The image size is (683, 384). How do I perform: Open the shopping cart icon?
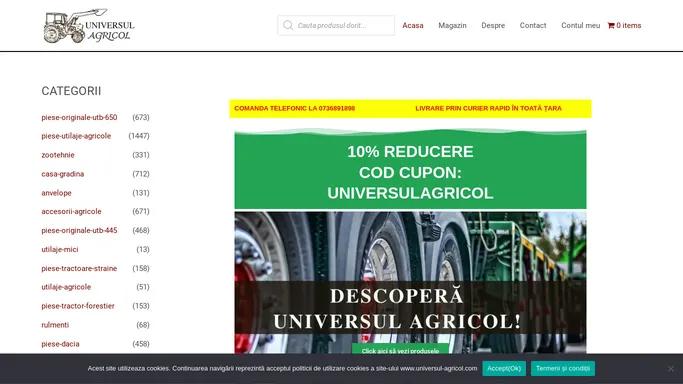pyautogui.click(x=611, y=26)
